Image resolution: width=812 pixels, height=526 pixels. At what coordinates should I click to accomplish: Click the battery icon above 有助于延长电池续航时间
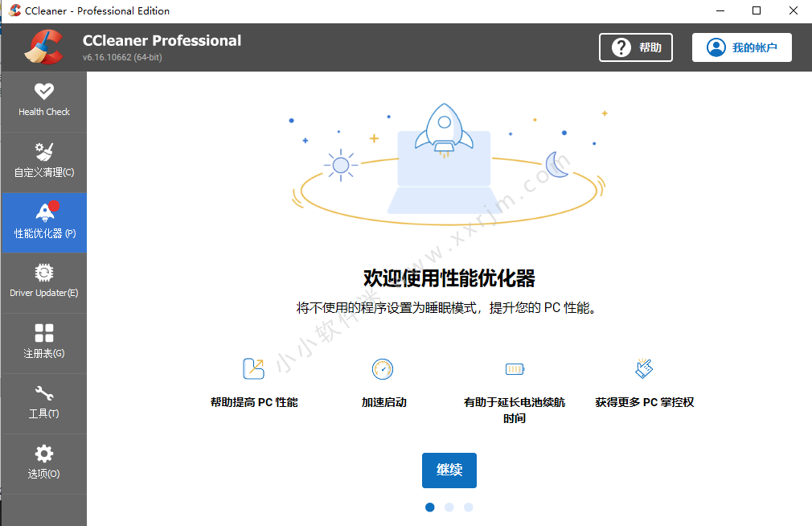click(x=515, y=369)
